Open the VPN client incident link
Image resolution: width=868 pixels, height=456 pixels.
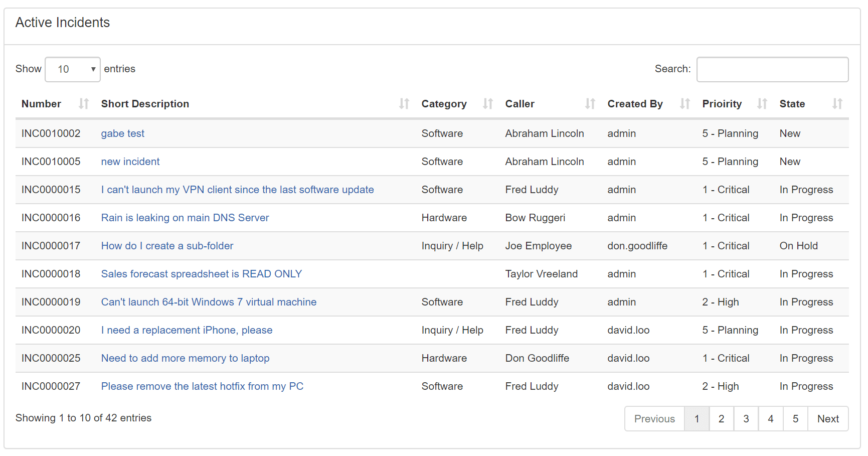click(238, 190)
